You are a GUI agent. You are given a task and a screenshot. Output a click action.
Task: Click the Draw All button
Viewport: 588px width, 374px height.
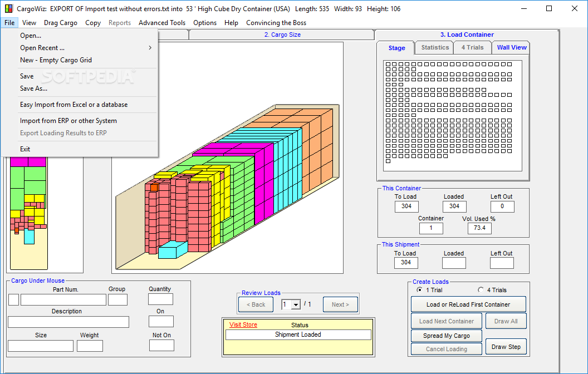pos(506,321)
